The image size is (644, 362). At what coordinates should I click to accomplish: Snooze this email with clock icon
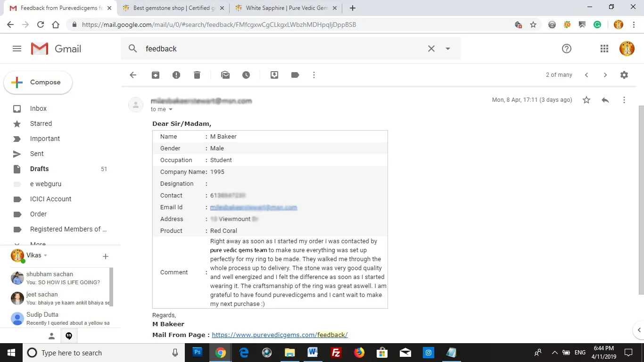click(x=246, y=75)
